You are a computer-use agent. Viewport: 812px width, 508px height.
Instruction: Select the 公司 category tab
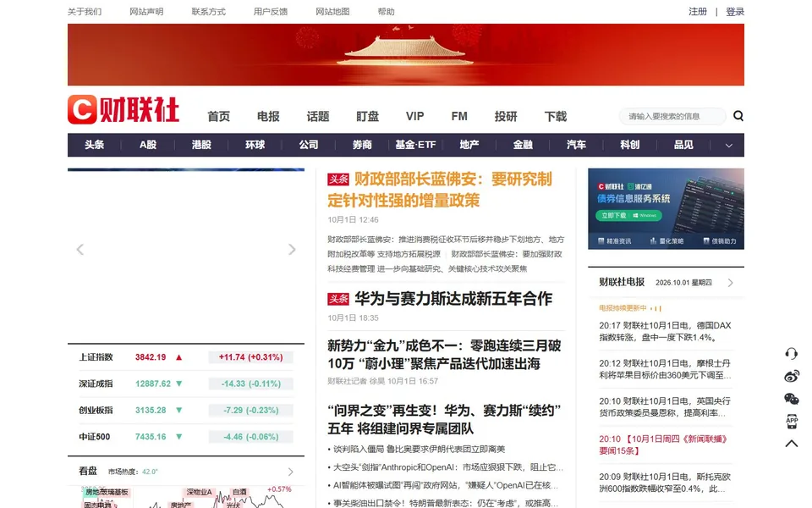pos(309,145)
